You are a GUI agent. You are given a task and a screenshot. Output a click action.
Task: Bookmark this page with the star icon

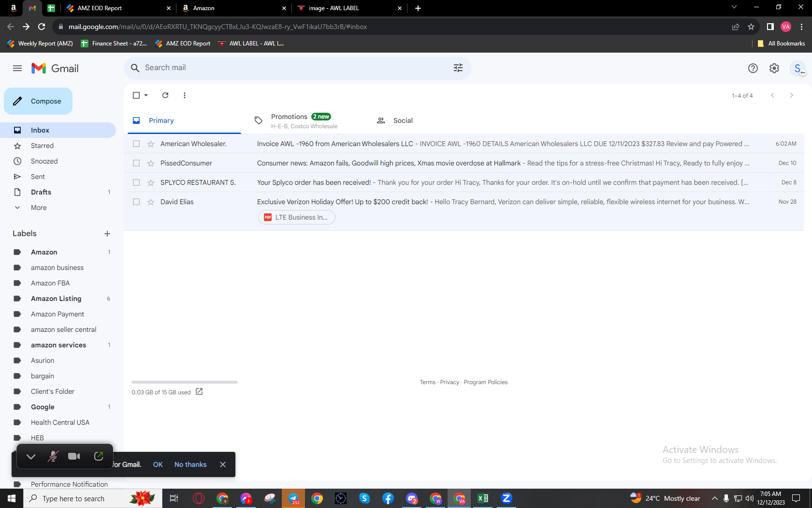[x=751, y=27]
